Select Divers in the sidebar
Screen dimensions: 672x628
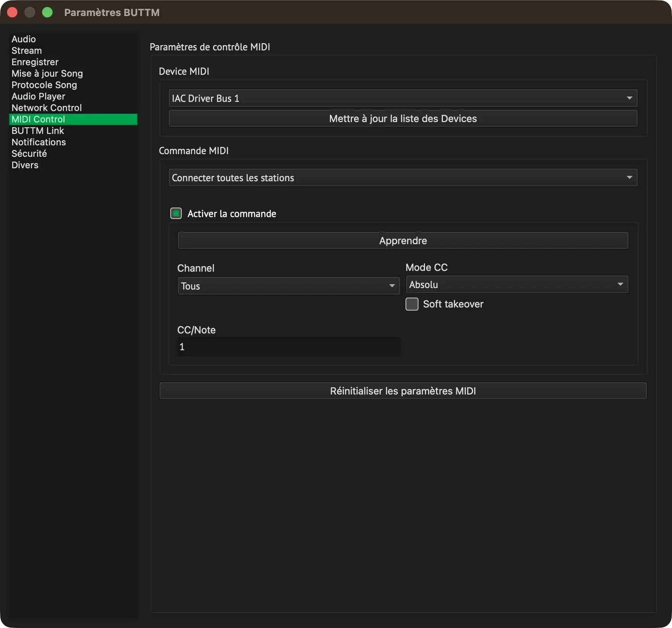(x=73, y=165)
